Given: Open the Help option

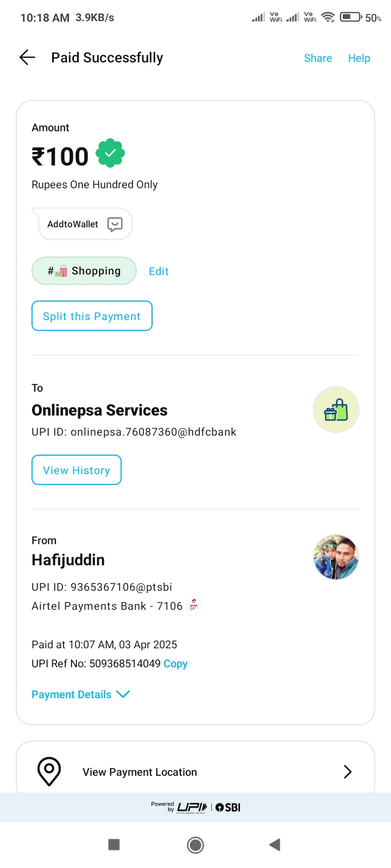Looking at the screenshot, I should pyautogui.click(x=359, y=58).
